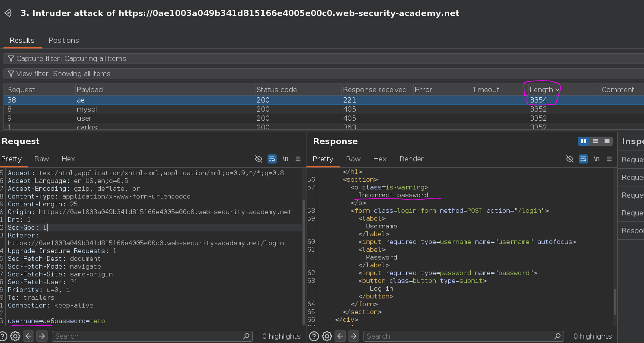Screen dimensions: 644x343
Task: Open the hamburger options menu in Response panel
Action: [x=609, y=159]
